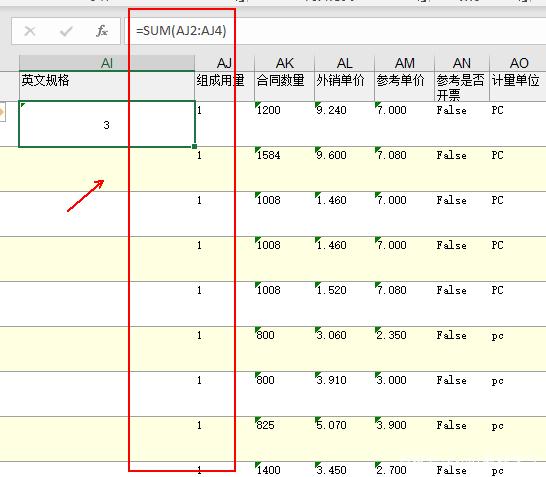Click contract quantity cell 1400
The height and width of the screenshot is (477, 546).
coord(284,469)
